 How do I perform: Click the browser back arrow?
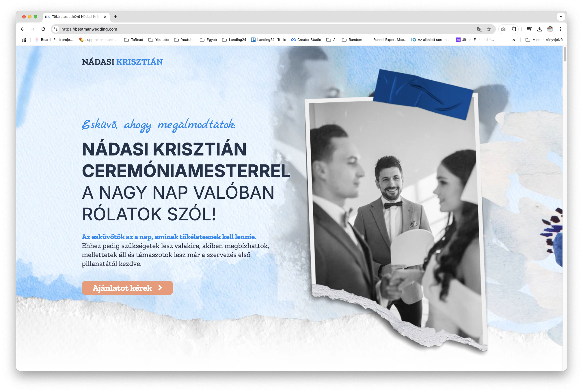click(23, 29)
